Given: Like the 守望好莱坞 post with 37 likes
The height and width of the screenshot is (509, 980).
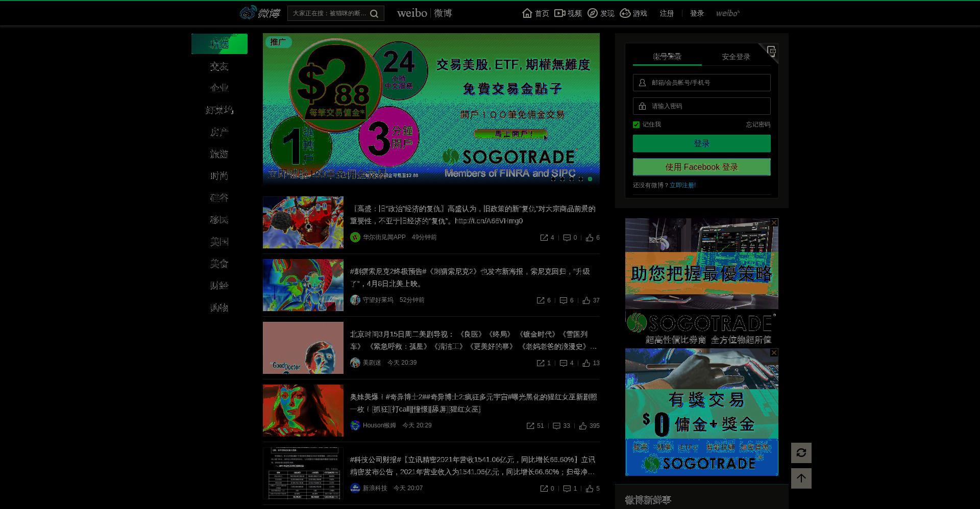Looking at the screenshot, I should [591, 300].
